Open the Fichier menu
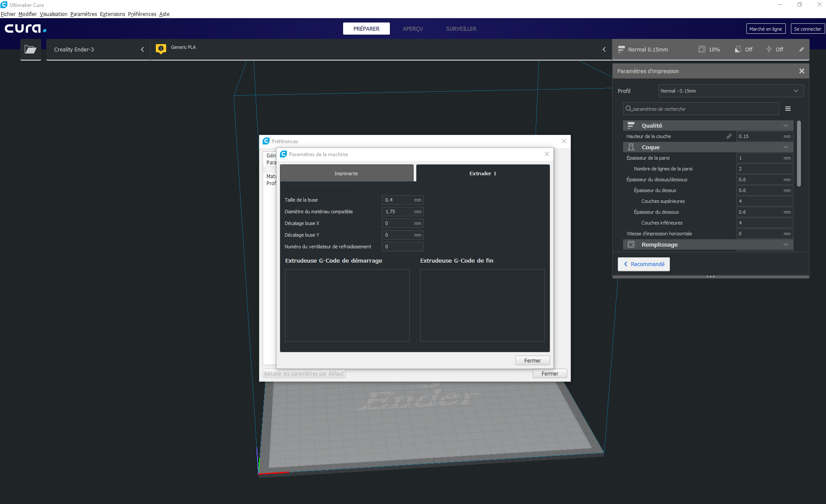826x504 pixels. (x=8, y=14)
